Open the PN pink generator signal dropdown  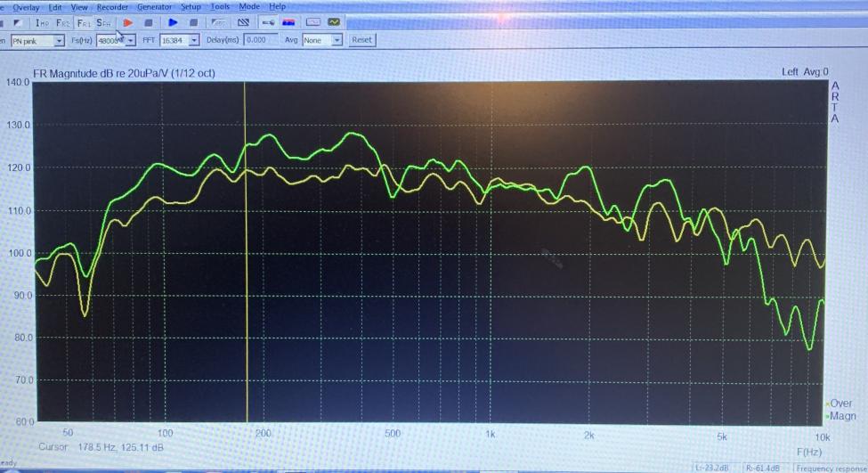(x=37, y=41)
